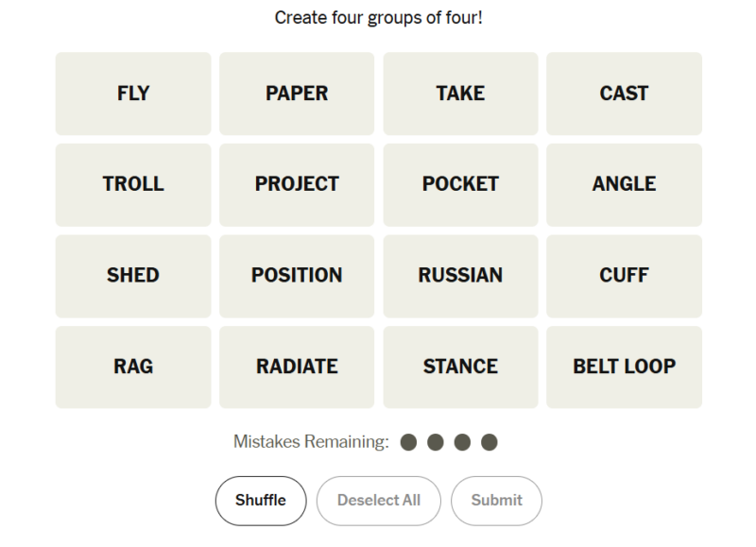Tap the POCKET tile
Image resolution: width=756 pixels, height=547 pixels.
[x=460, y=184]
